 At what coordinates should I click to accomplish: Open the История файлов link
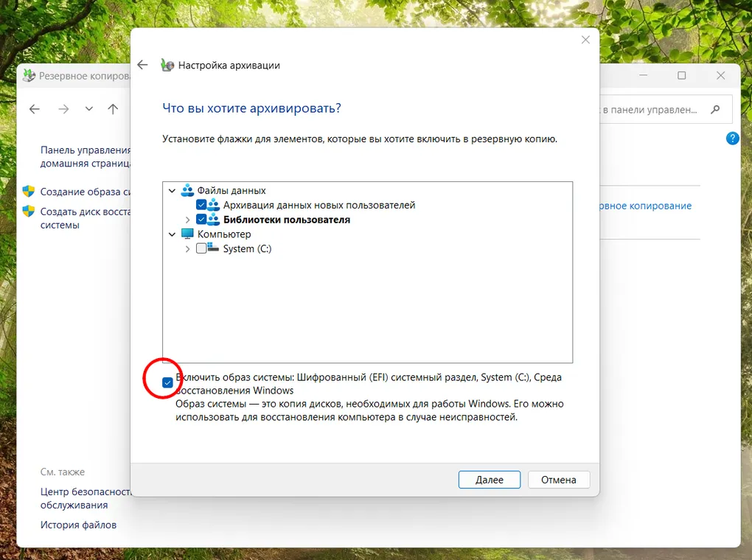[78, 525]
